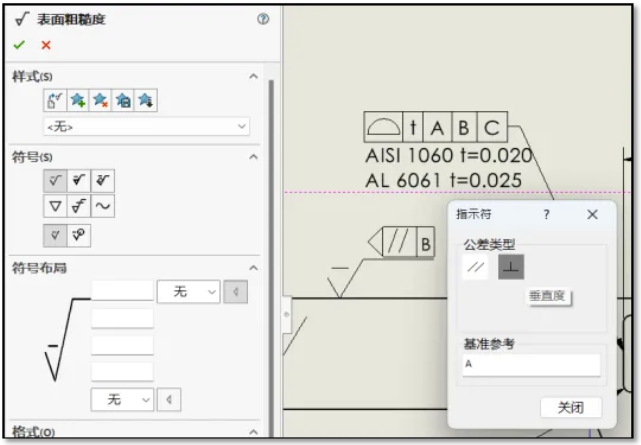Screen dimensions: 641x445
Task: Click the 关闭 button in the dialog
Action: point(570,408)
